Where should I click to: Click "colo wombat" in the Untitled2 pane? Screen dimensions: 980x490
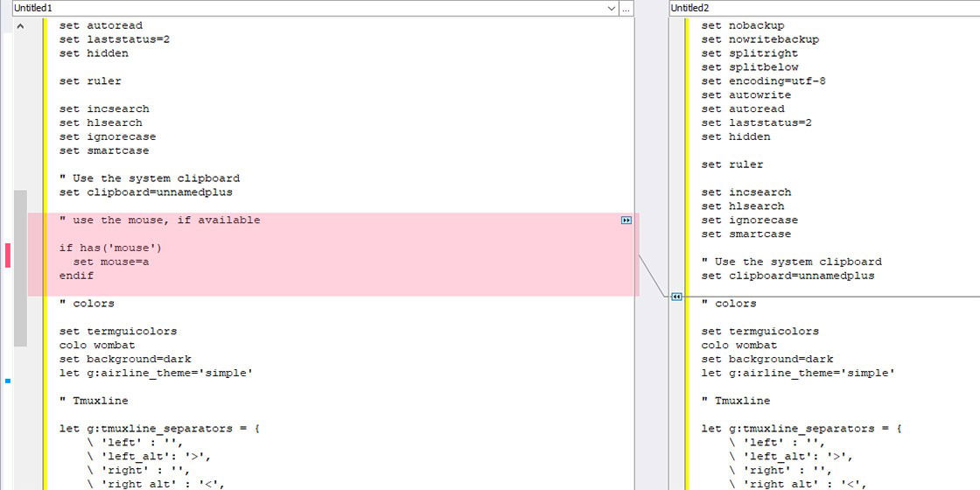tap(739, 345)
